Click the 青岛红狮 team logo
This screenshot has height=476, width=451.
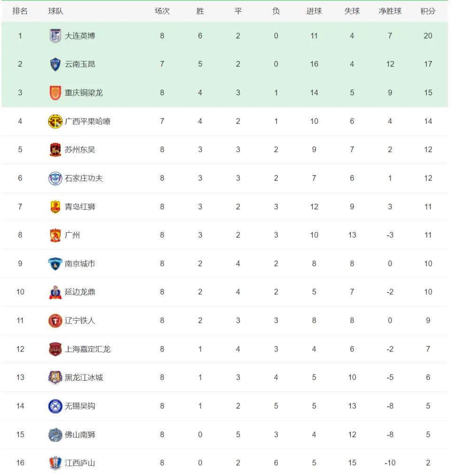pyautogui.click(x=55, y=207)
